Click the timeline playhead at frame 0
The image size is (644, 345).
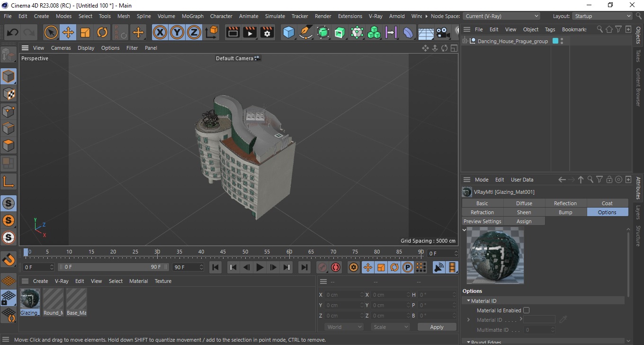[26, 252]
